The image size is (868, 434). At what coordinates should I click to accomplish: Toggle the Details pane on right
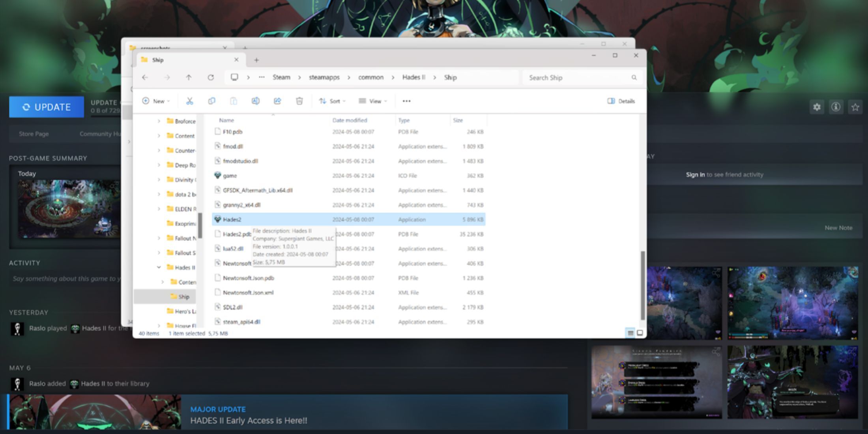point(620,101)
